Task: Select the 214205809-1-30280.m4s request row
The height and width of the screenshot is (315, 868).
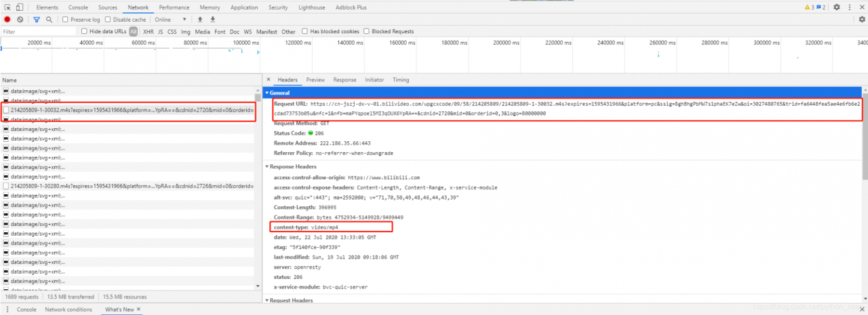Action: [128, 185]
